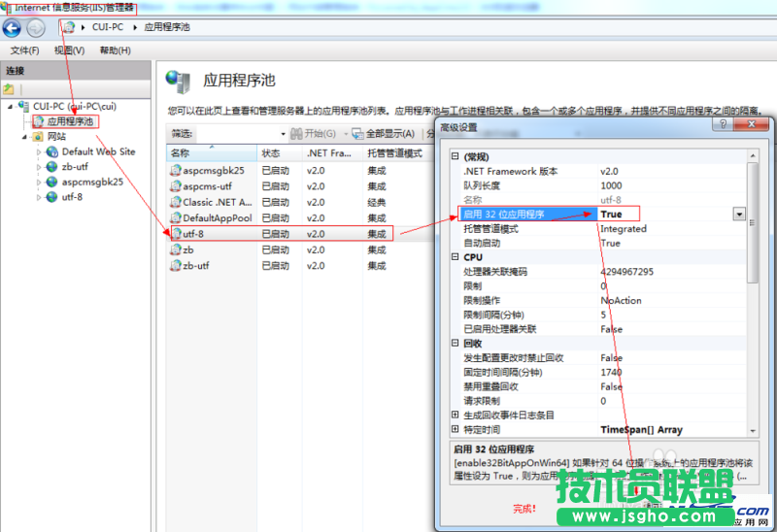This screenshot has height=532, width=777.
Task: Open the 文件(F) menu
Action: pos(25,50)
